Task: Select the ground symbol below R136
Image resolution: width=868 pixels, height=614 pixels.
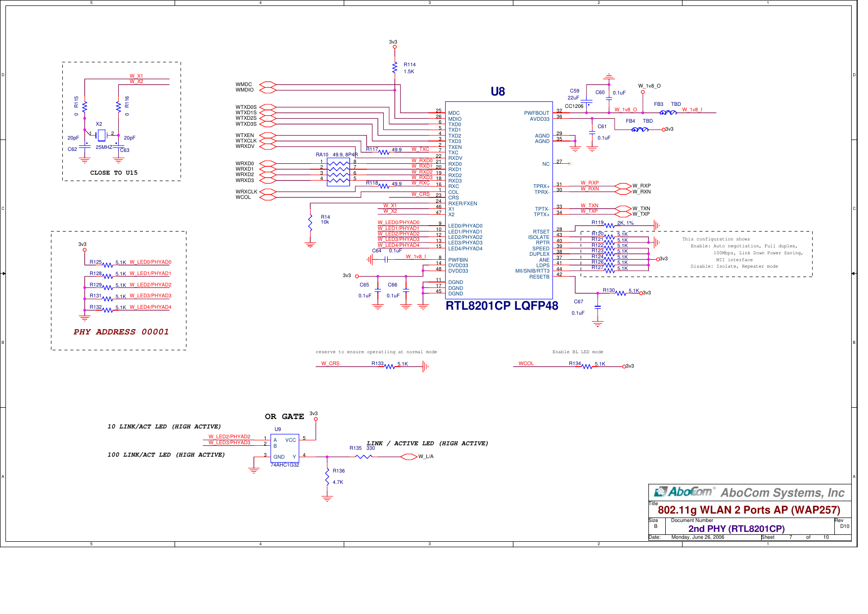Action: pos(327,499)
